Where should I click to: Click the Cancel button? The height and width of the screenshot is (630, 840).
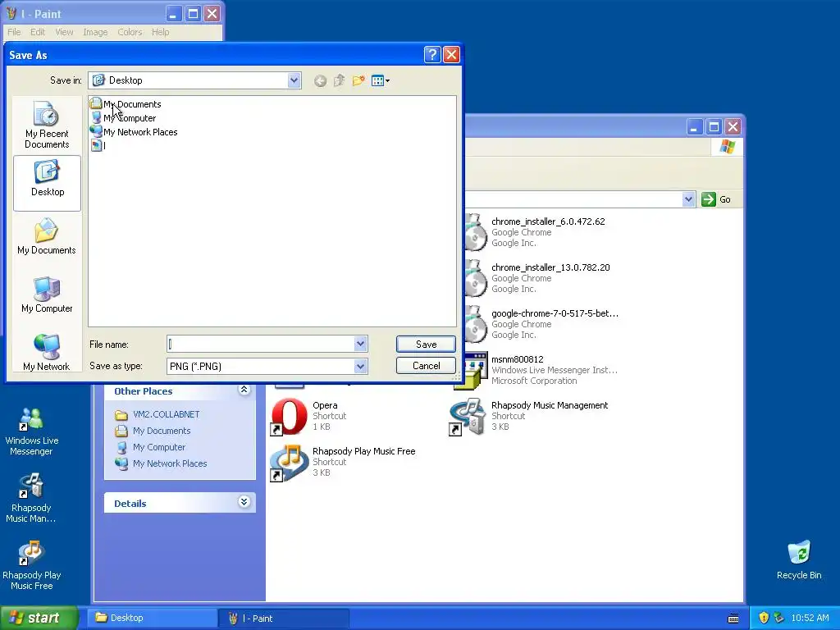[x=426, y=366]
